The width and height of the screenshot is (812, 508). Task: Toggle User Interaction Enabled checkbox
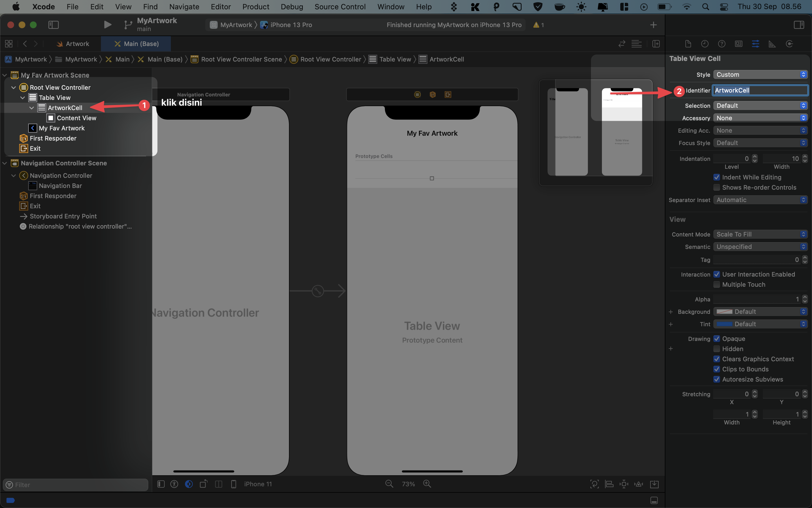716,274
